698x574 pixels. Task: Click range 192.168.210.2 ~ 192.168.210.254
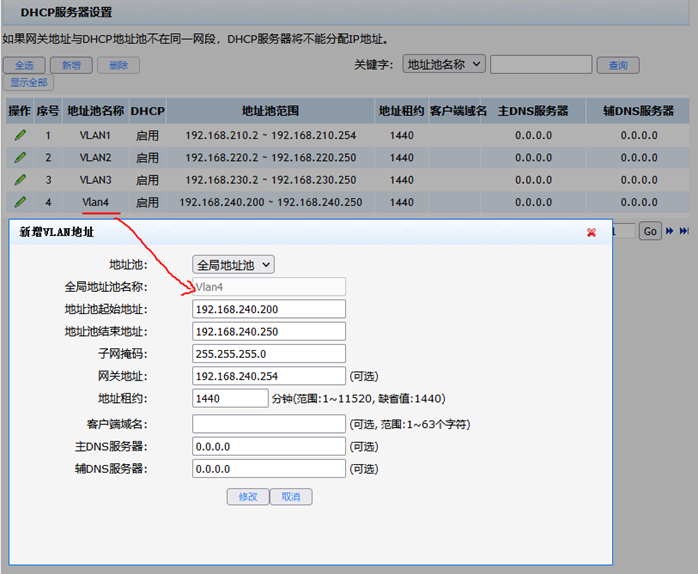click(x=271, y=135)
